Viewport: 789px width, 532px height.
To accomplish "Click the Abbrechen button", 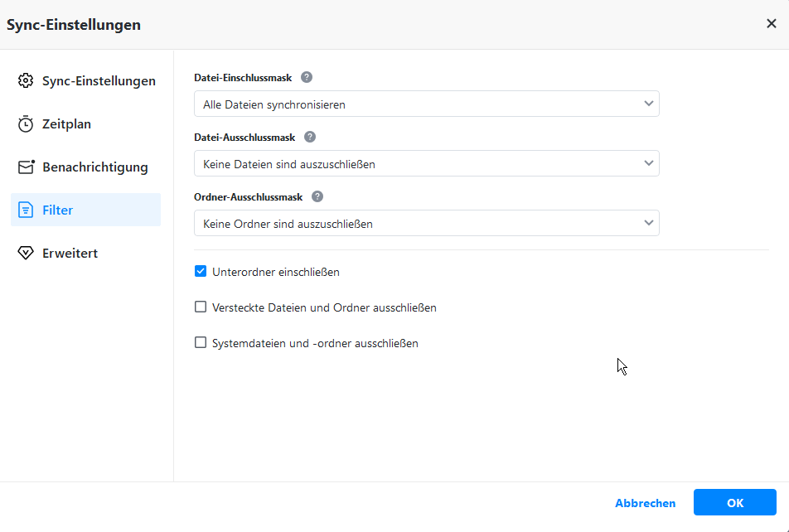I will 645,503.
